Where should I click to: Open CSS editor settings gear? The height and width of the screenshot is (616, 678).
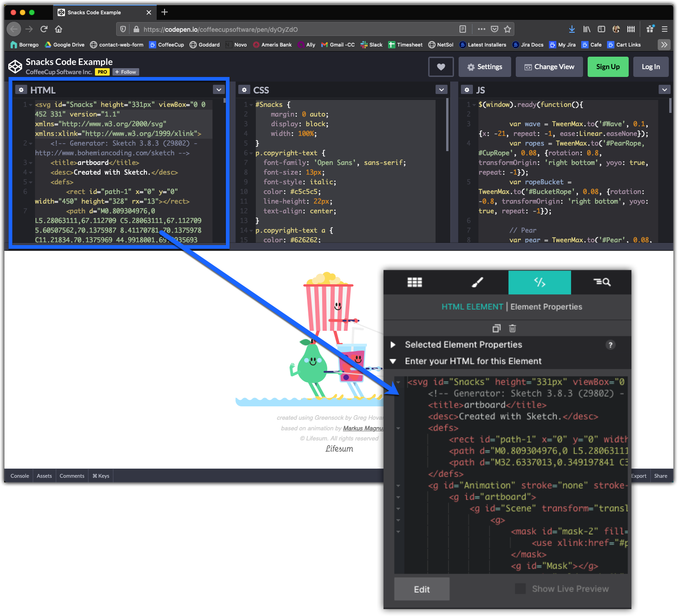click(244, 90)
